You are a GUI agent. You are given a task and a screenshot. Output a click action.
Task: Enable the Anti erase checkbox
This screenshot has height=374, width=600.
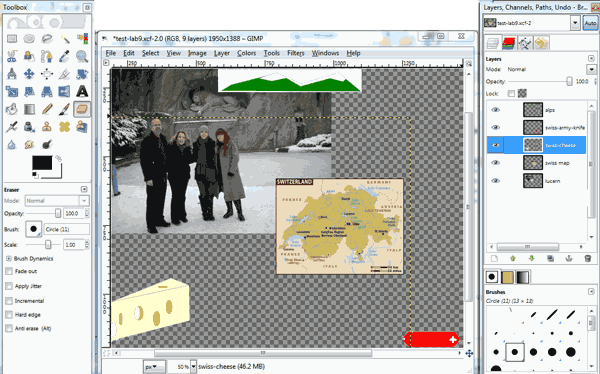coord(9,328)
